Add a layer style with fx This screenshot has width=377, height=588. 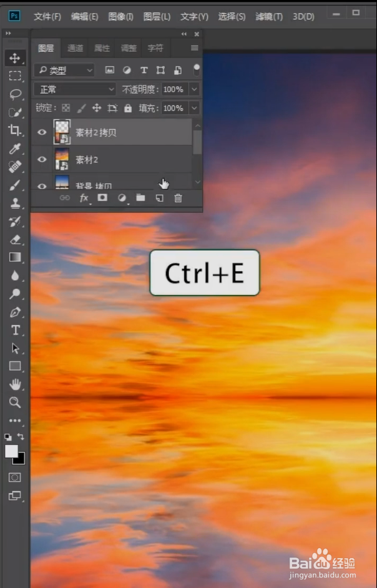84,198
